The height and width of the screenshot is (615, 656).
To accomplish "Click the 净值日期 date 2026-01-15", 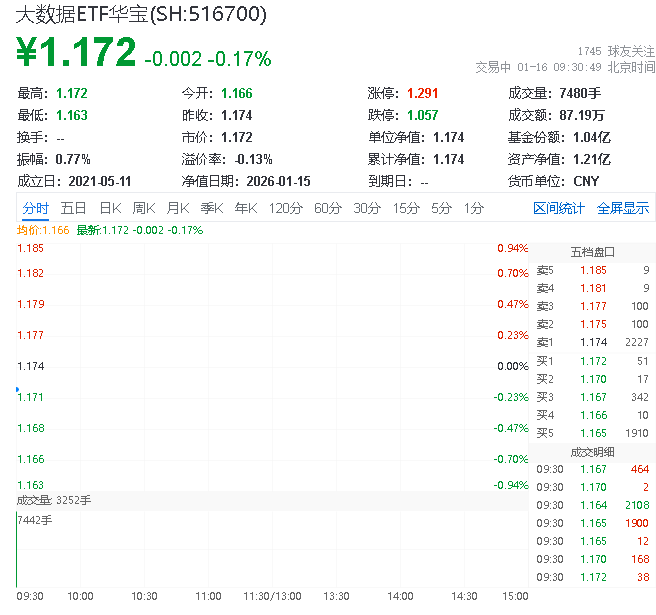I will click(278, 181).
